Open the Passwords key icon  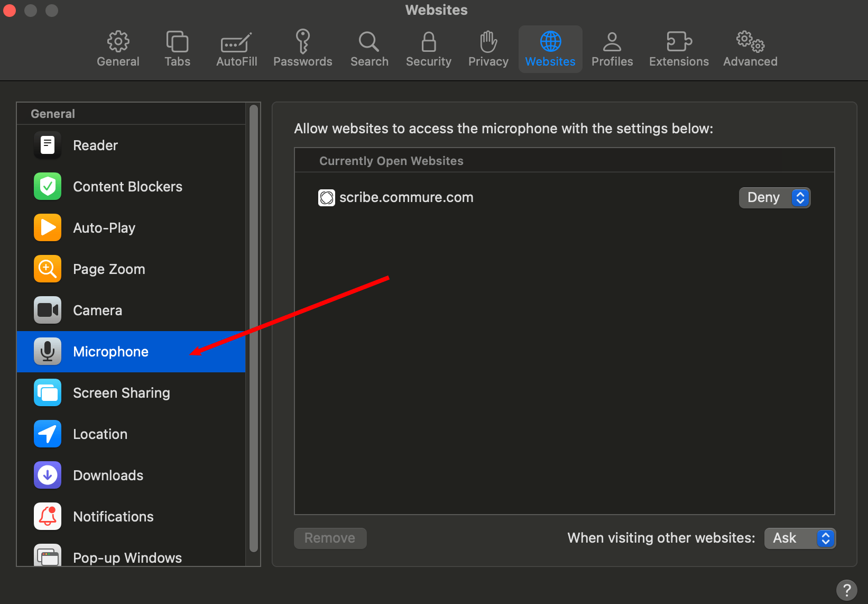[x=302, y=41]
